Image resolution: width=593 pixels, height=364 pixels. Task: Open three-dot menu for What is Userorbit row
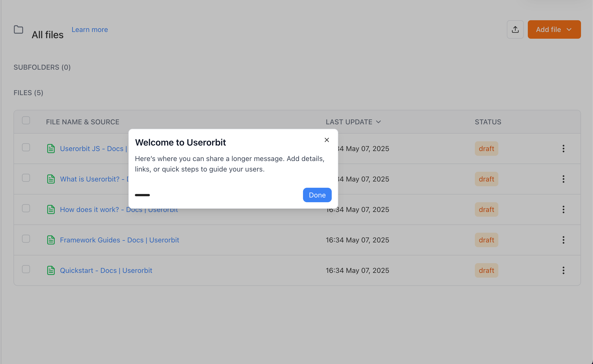[x=563, y=179]
